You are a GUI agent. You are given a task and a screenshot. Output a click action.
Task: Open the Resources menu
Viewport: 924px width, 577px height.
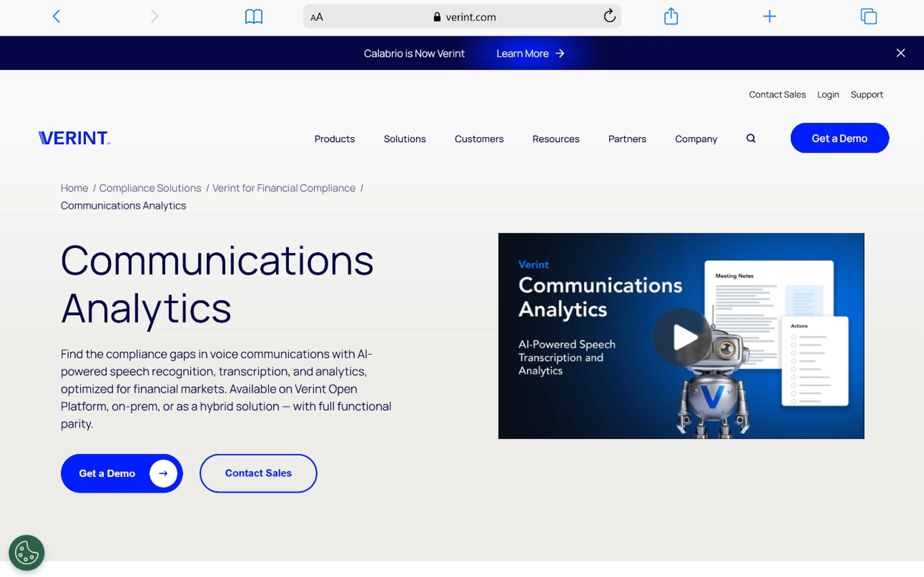click(x=556, y=139)
